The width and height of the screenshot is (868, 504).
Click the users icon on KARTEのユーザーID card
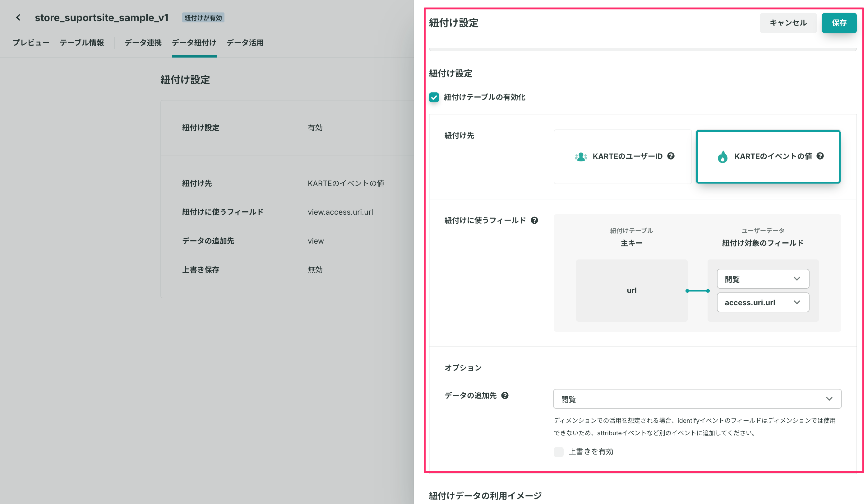[581, 157]
